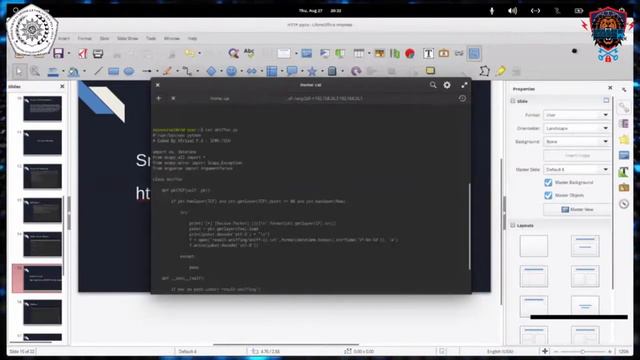Click the search icon in terminal header
This screenshot has height=360, width=640.
pyautogui.click(x=433, y=85)
